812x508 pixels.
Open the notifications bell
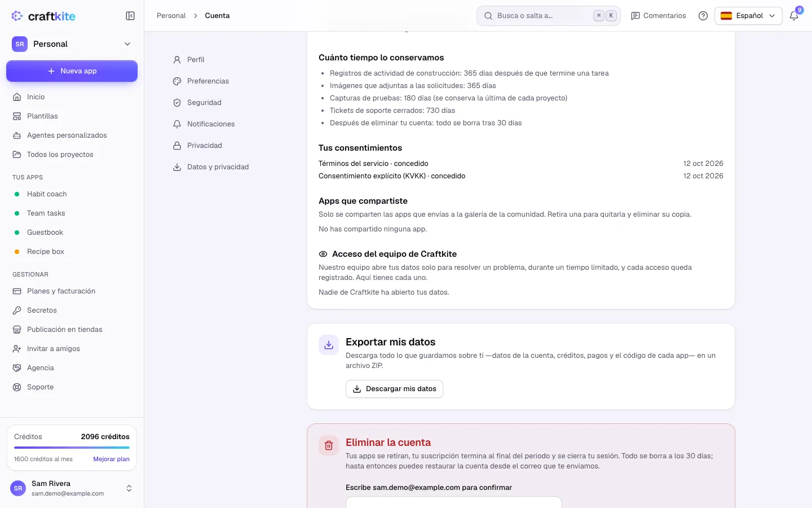[794, 16]
